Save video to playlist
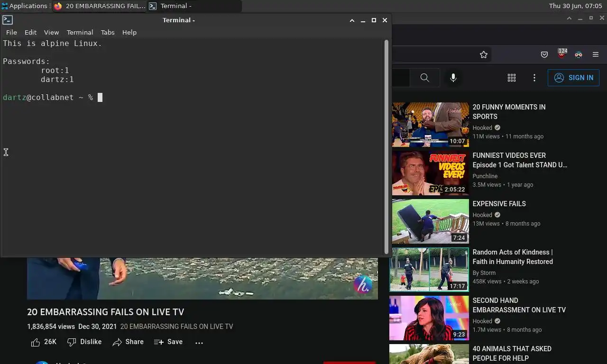This screenshot has width=607, height=364. pos(168,342)
